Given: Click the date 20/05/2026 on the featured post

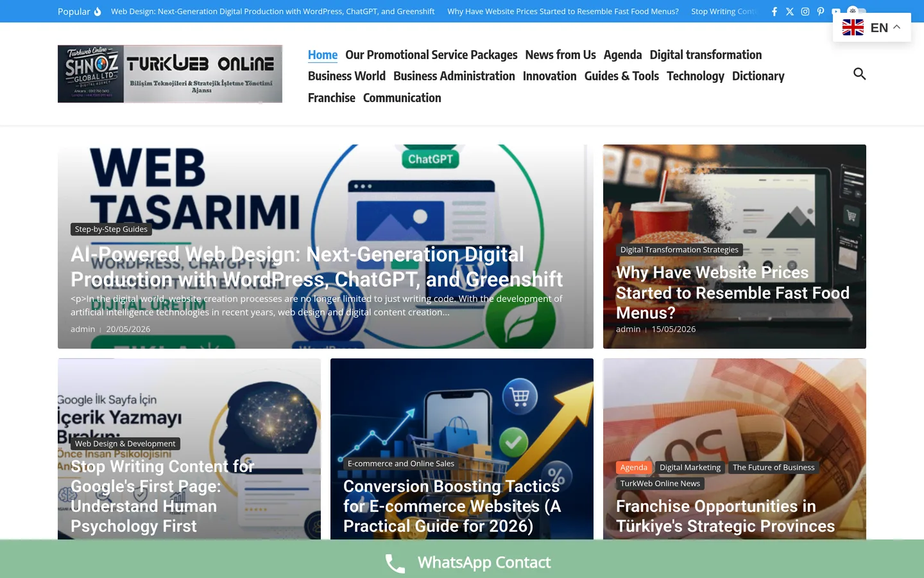Looking at the screenshot, I should [128, 329].
